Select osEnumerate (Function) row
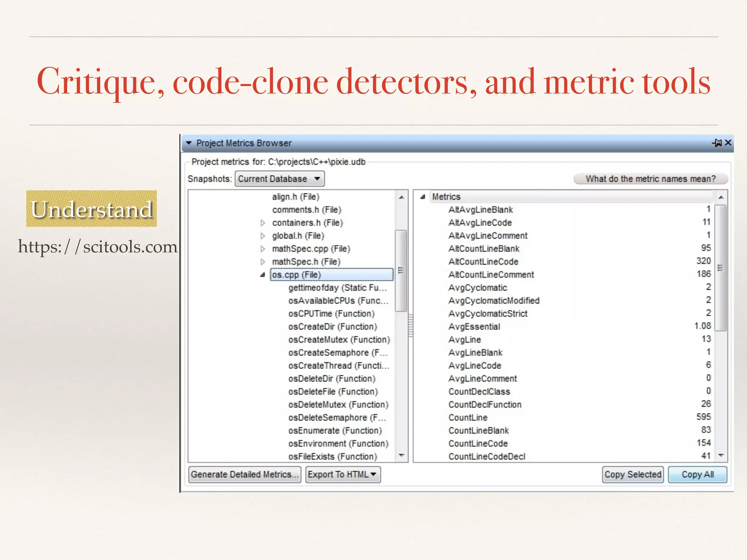 [335, 431]
